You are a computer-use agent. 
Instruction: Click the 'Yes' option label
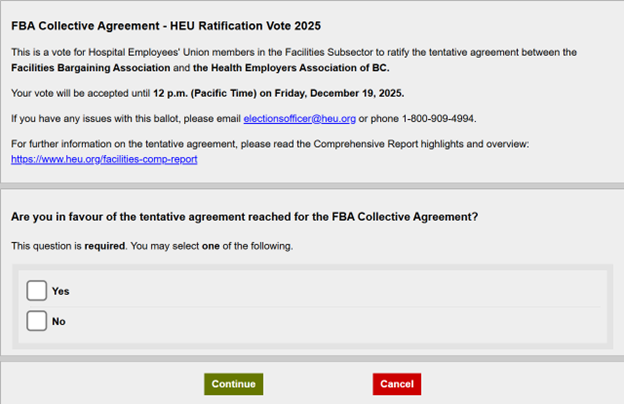pos(60,291)
